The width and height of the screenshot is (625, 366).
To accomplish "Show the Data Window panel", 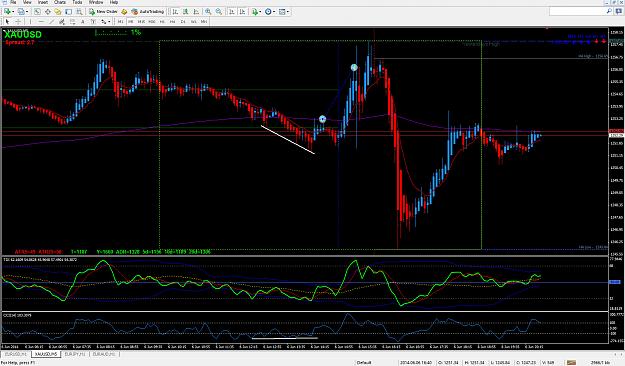I will tap(47, 12).
